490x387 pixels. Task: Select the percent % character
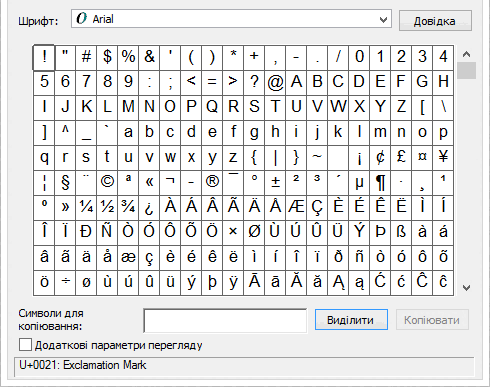point(128,57)
